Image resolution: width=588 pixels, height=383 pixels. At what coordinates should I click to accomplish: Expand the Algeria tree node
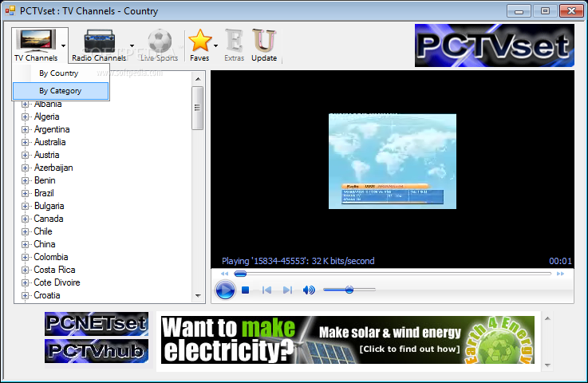tap(25, 116)
